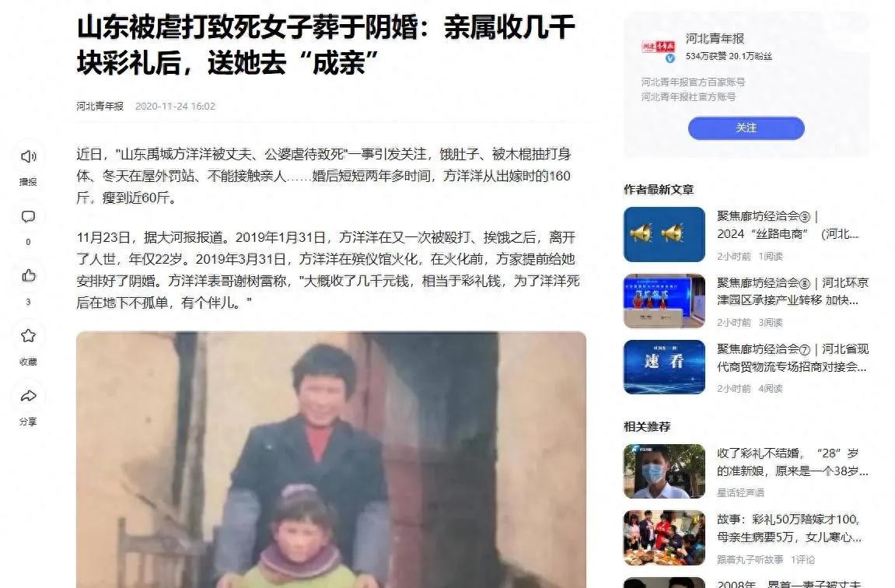This screenshot has height=588, width=895.
Task: Click the main article photo
Action: coord(331,460)
